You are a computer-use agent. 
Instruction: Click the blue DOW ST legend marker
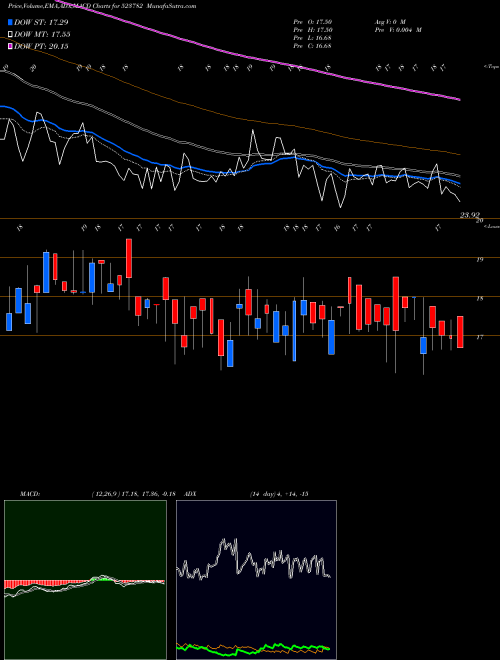coord(10,22)
